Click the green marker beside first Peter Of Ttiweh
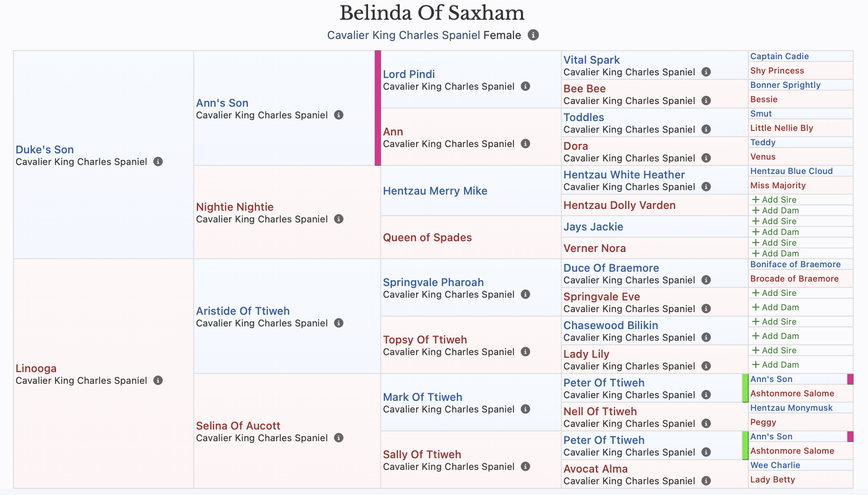Viewport: 868px width, 495px height. pyautogui.click(x=745, y=388)
